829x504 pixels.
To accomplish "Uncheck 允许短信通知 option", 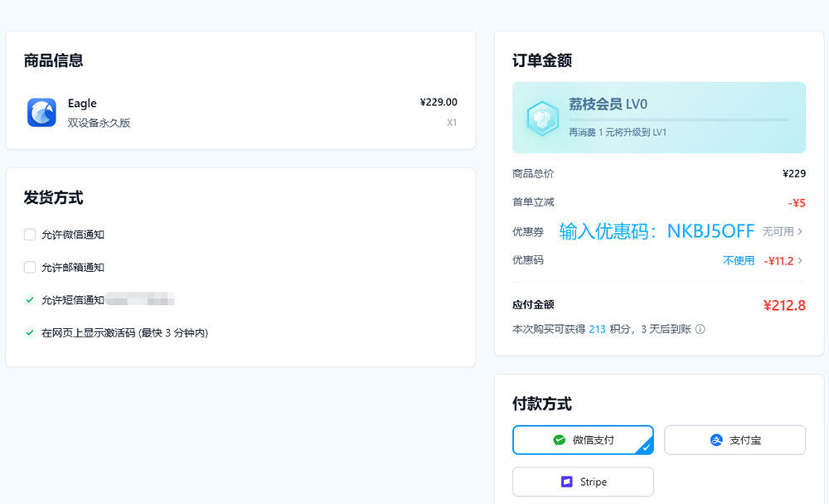I will [x=30, y=300].
